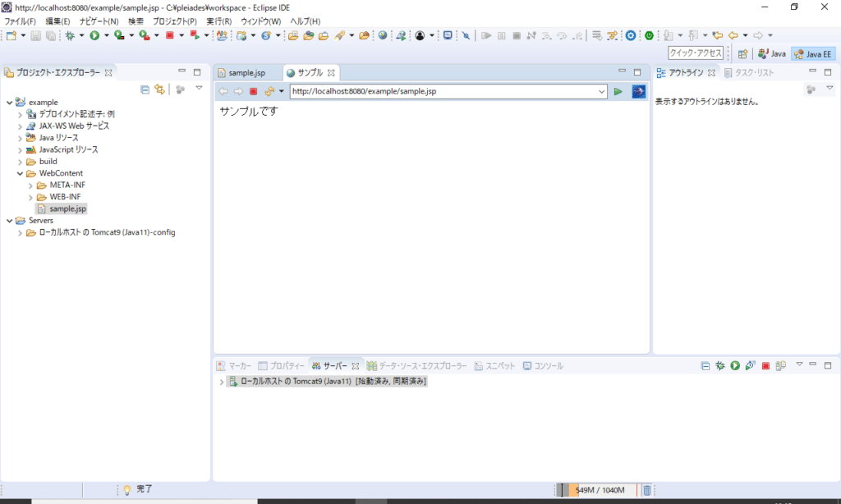Click the heap memory status bar
The image size is (841, 504).
[598, 490]
